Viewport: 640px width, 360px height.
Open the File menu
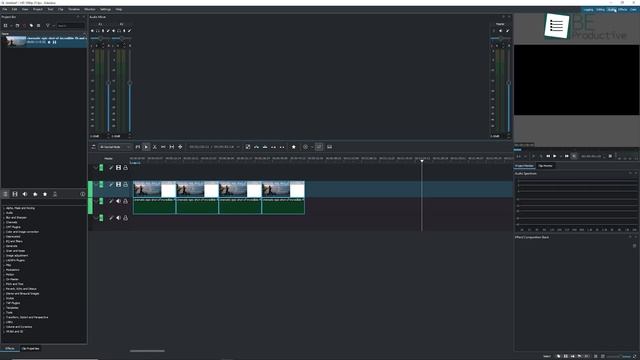pos(4,9)
